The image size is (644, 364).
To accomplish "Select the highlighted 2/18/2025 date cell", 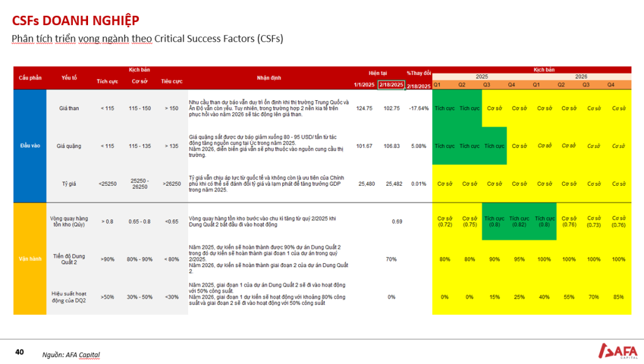I will point(391,85).
